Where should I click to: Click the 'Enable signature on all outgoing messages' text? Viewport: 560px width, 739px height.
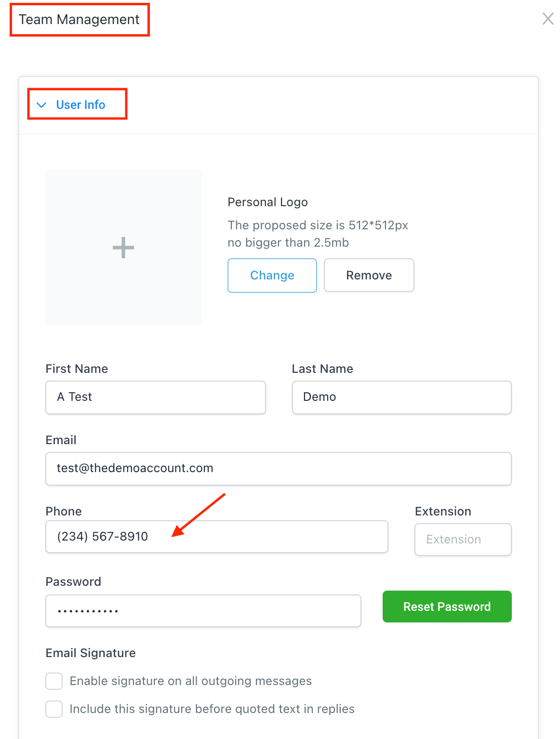pyautogui.click(x=190, y=681)
